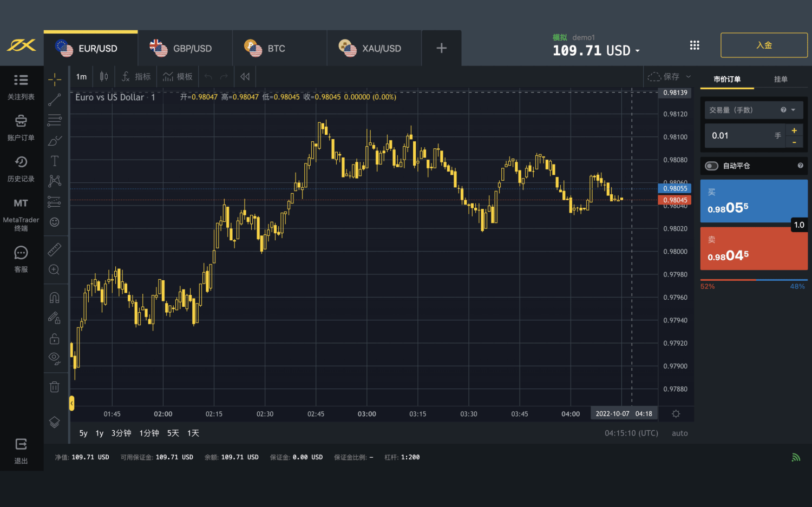This screenshot has width=812, height=507.
Task: Select the 3分钟 date range
Action: 121,433
